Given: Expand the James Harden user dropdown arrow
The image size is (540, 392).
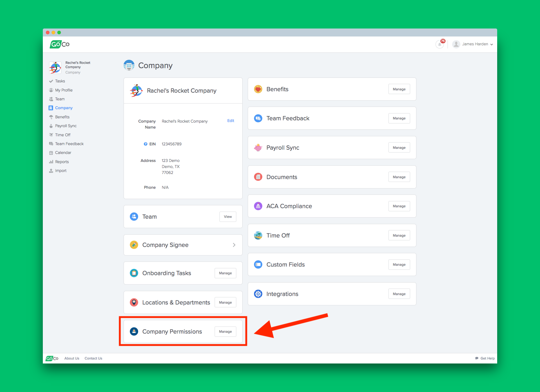Looking at the screenshot, I should click(x=491, y=44).
